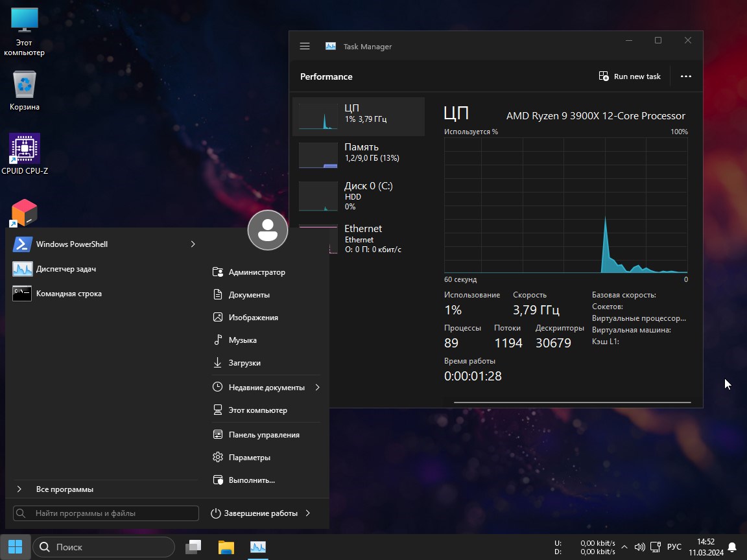Viewport: 747px width, 560px height.
Task: Click the CPU usage graph
Action: click(x=565, y=205)
